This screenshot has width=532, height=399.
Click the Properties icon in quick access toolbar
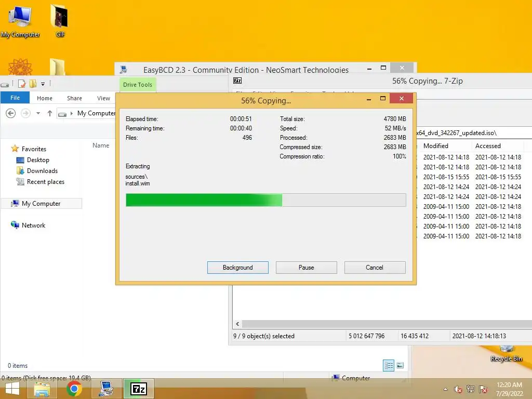pos(22,84)
